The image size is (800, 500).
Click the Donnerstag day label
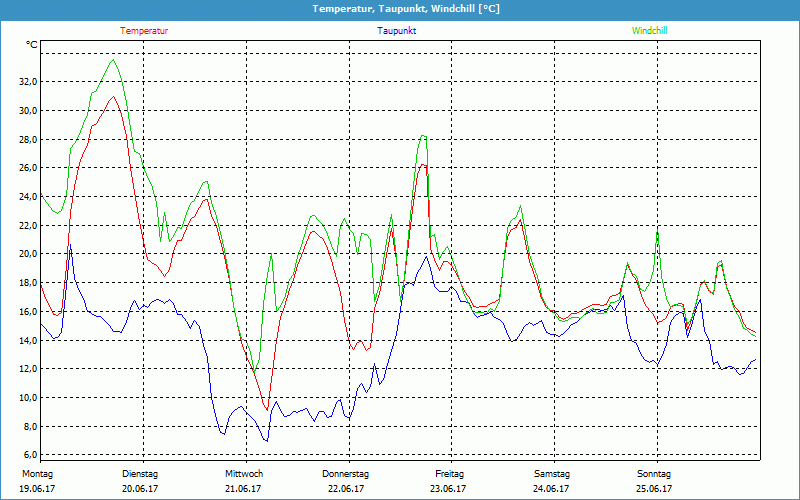tap(345, 474)
